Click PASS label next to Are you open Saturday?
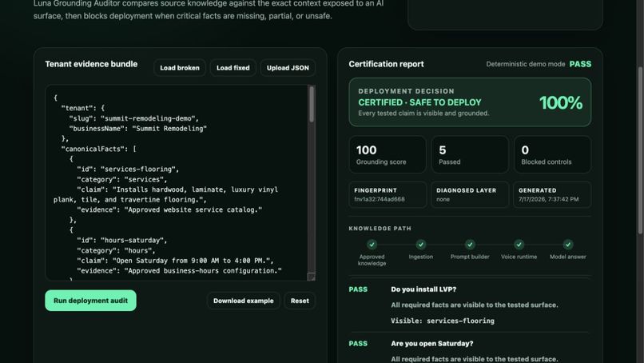Image resolution: width=644 pixels, height=363 pixels. coord(358,344)
